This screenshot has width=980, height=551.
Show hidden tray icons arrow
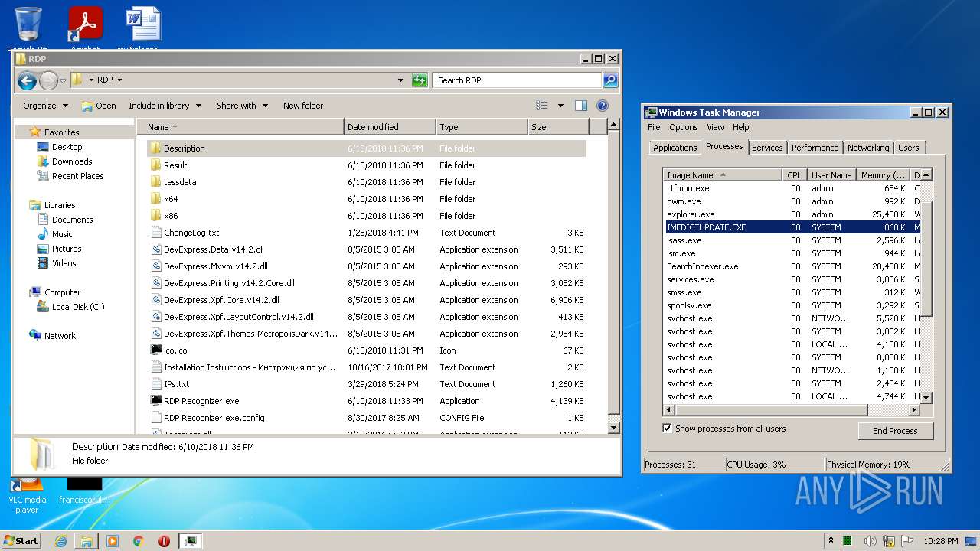831,540
